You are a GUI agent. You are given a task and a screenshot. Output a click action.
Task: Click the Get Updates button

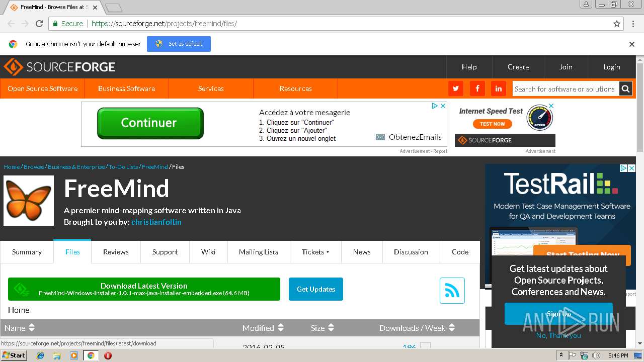tap(316, 289)
